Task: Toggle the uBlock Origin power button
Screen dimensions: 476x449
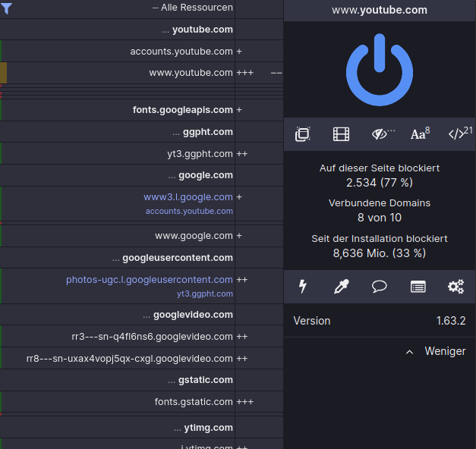Action: (x=380, y=70)
